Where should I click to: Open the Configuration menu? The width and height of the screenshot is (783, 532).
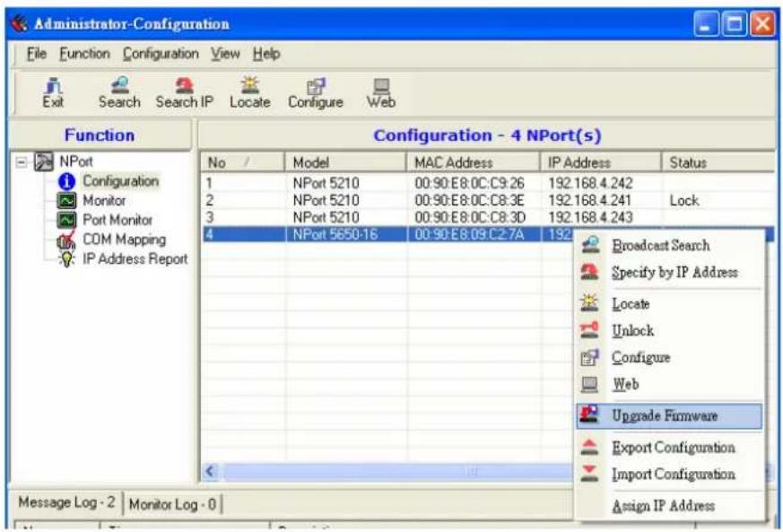[x=161, y=54]
